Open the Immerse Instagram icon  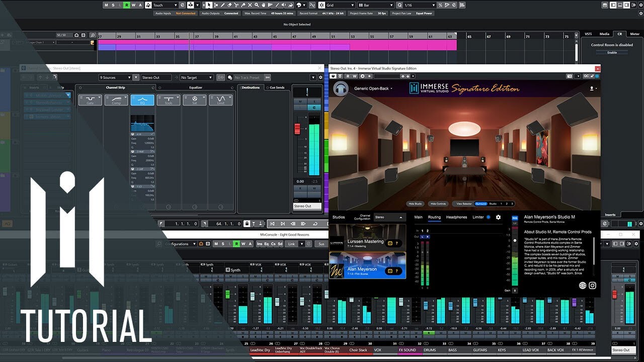592,286
